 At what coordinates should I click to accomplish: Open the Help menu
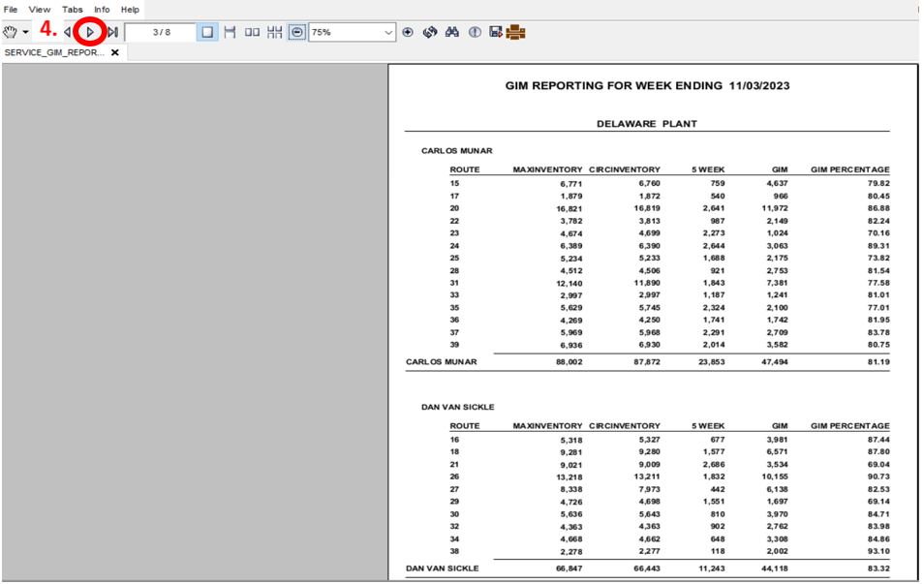click(x=130, y=10)
